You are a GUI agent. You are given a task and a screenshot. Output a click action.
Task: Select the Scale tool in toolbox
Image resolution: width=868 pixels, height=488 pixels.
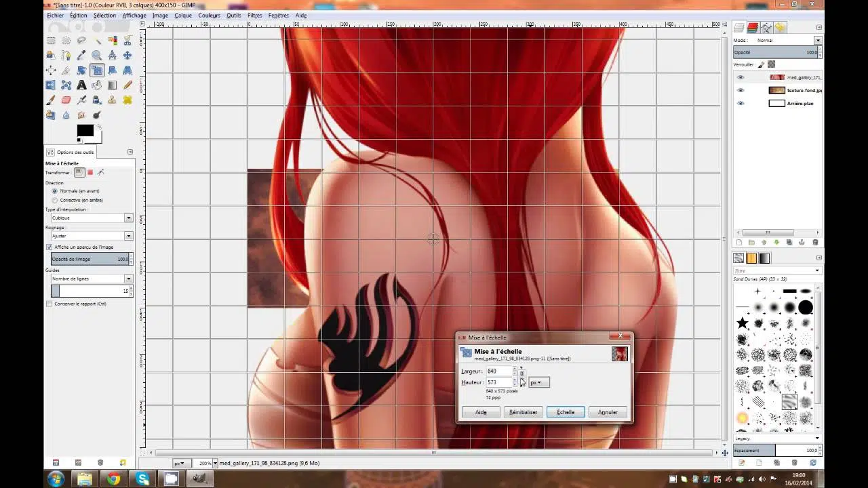(97, 70)
